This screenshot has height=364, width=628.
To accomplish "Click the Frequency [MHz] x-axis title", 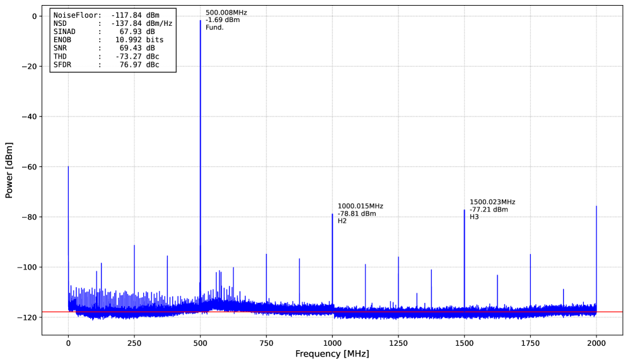I will pos(332,354).
